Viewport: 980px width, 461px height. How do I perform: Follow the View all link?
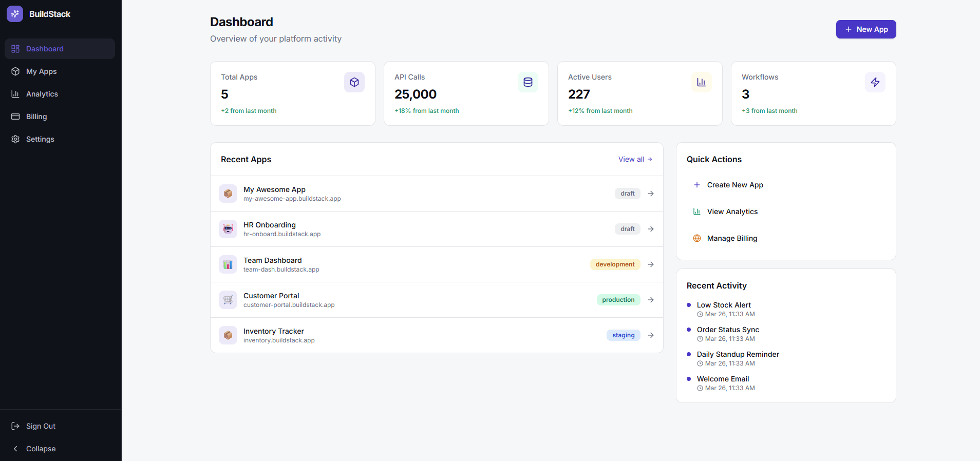tap(635, 159)
